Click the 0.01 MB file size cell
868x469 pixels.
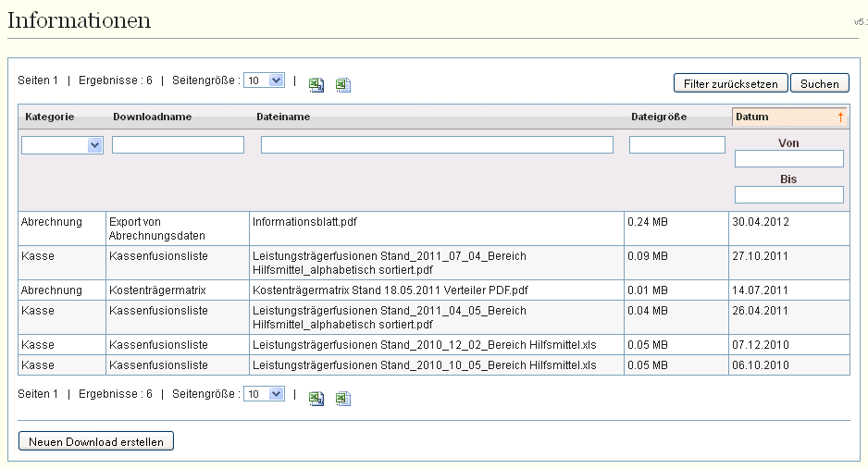pyautogui.click(x=648, y=290)
